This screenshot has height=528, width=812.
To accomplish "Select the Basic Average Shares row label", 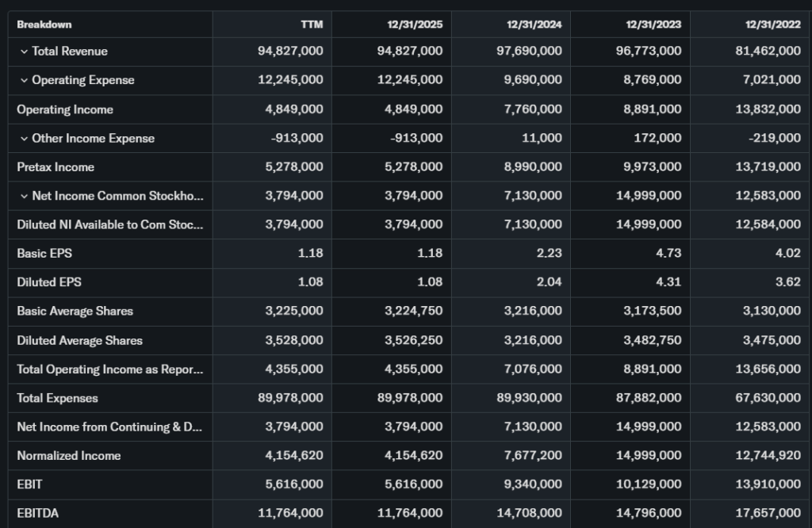I will 75,312.
